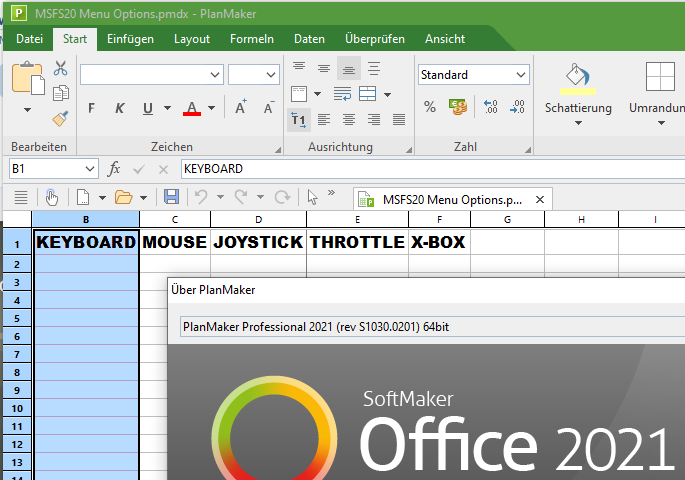Click open file folder icon
685x480 pixels.
[124, 197]
